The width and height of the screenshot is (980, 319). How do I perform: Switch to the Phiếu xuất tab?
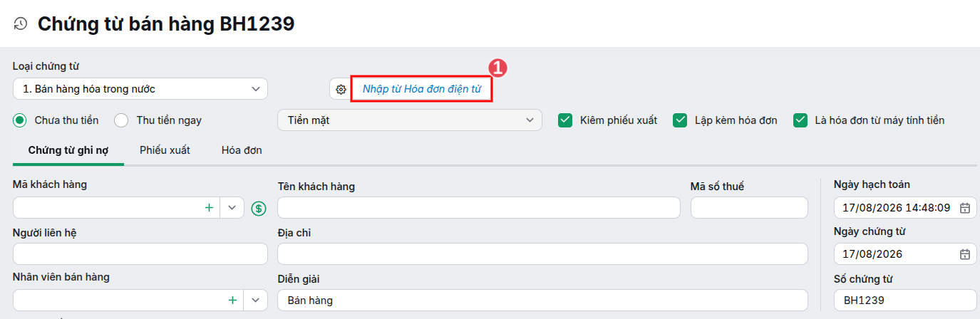click(x=165, y=150)
